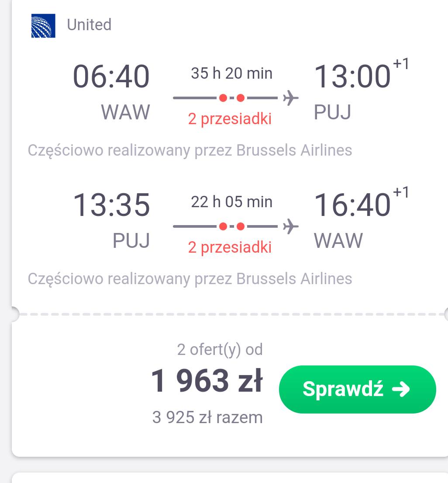Screen dimensions: 448x483
Task: Click the outbound flight stopover dots
Action: tap(232, 98)
